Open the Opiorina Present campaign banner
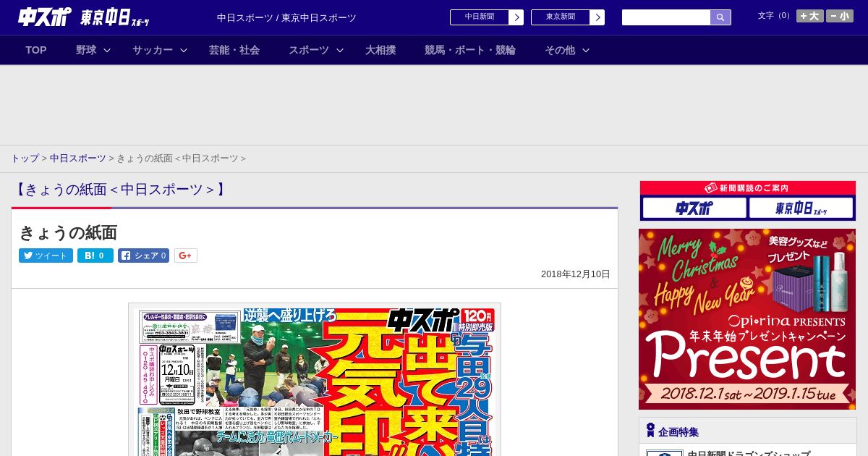Screen dimensions: 868x456 point(747,319)
